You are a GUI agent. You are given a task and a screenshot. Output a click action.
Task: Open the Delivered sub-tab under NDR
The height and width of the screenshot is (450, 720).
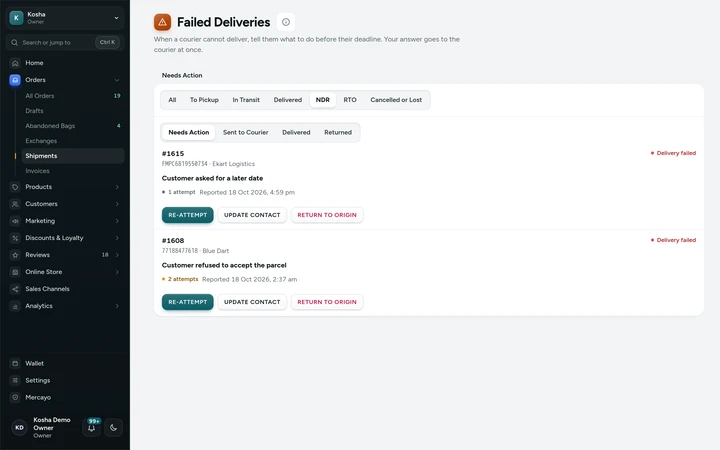pyautogui.click(x=296, y=132)
